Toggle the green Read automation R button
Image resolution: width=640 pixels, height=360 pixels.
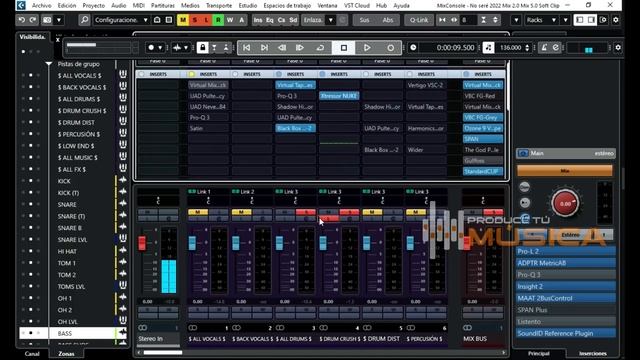click(x=218, y=20)
